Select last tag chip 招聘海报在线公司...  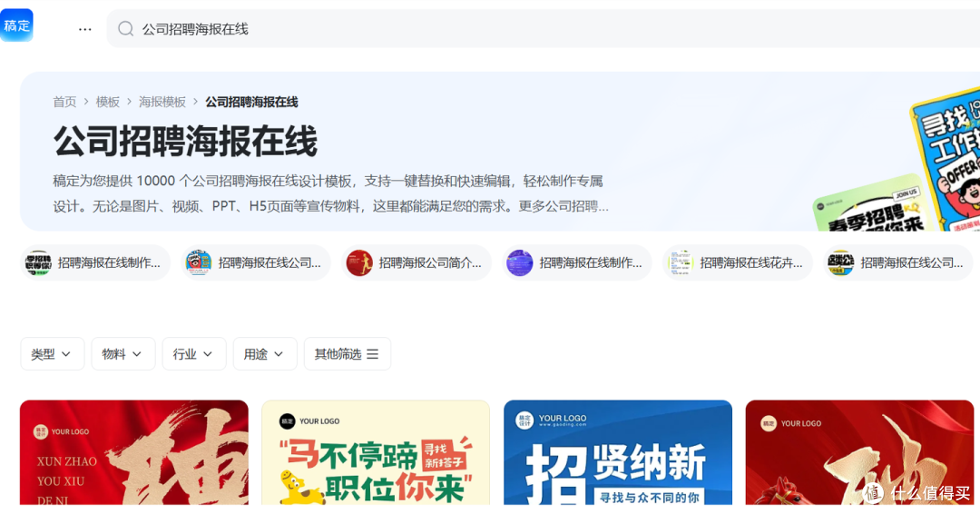(898, 262)
